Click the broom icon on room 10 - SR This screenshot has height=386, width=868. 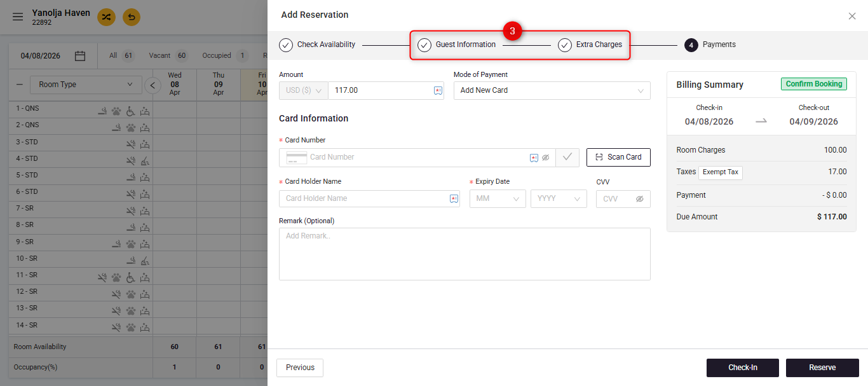click(145, 260)
